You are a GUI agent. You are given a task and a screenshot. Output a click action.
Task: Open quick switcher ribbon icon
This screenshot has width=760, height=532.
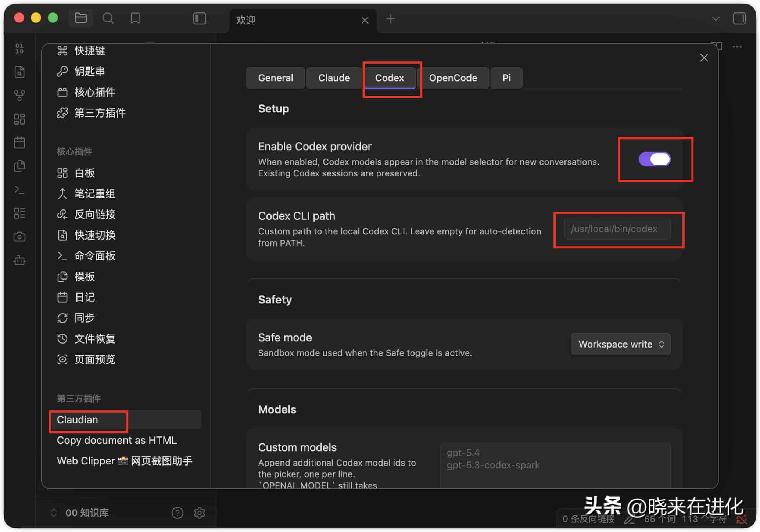[19, 72]
